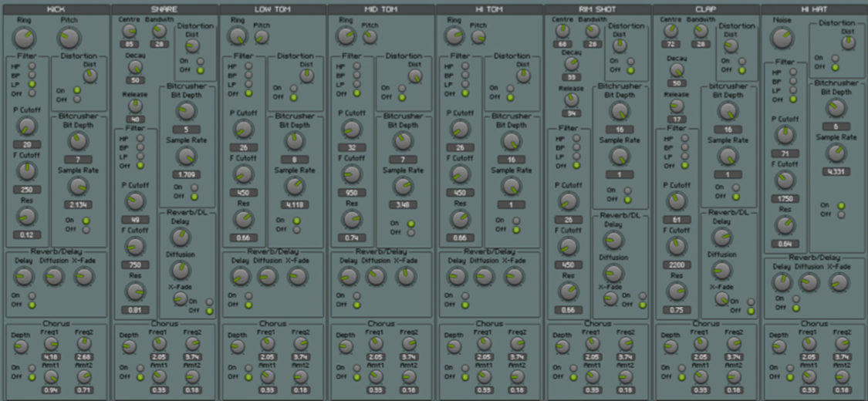Adjust the Kick Res knob
Viewport: 868px width, 401px height.
25,217
